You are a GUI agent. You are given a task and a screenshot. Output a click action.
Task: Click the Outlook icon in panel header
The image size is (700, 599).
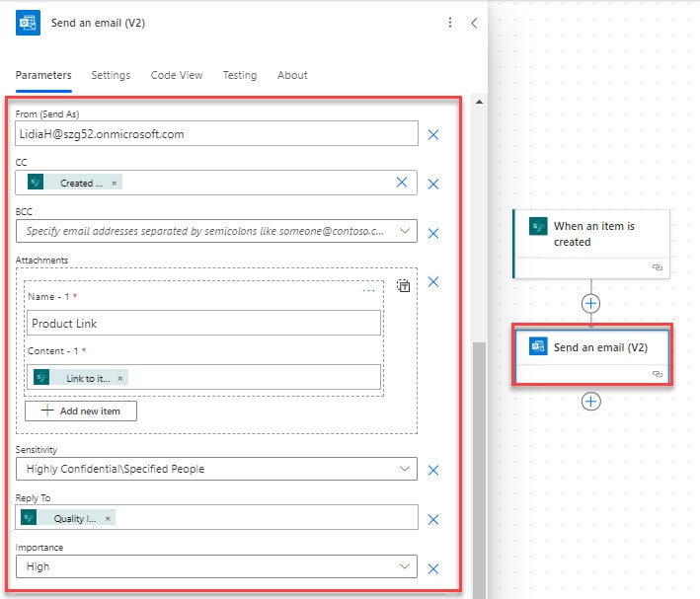click(28, 23)
